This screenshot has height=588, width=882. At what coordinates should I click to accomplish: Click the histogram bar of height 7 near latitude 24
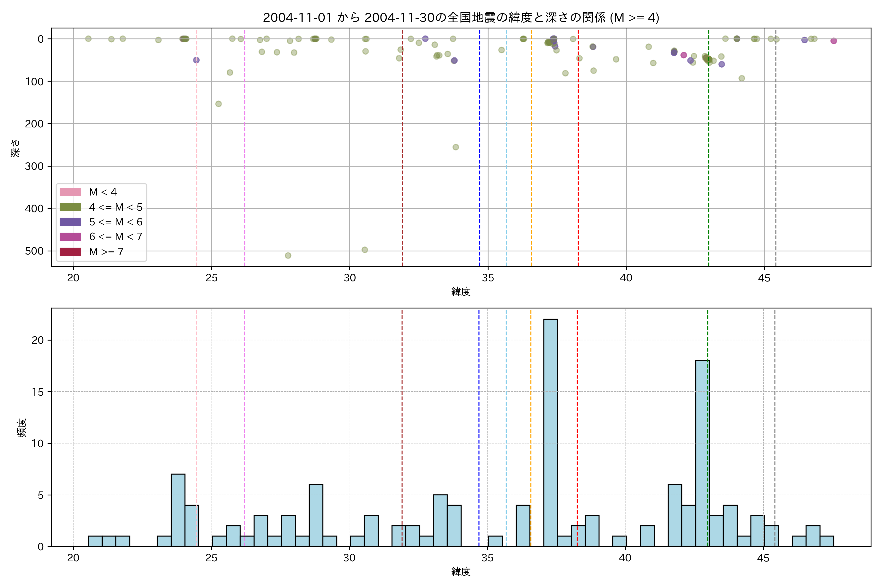tap(178, 510)
